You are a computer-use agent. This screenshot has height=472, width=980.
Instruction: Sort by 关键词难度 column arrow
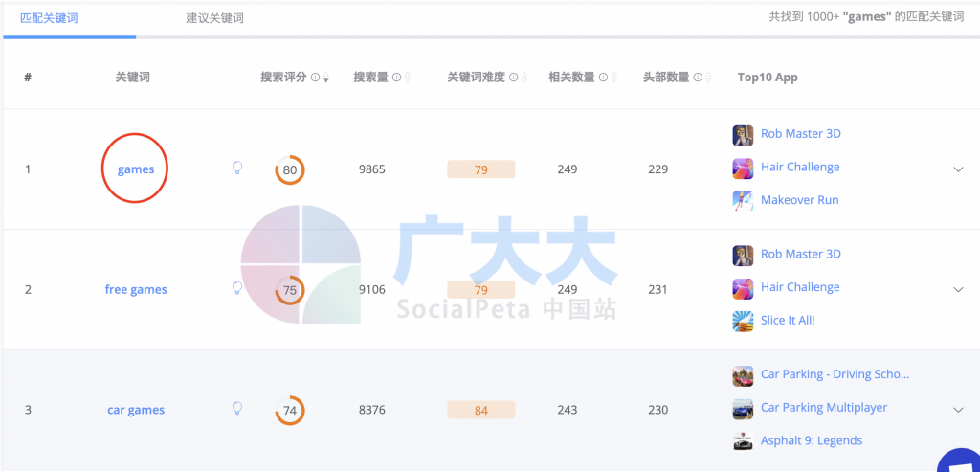(x=524, y=79)
